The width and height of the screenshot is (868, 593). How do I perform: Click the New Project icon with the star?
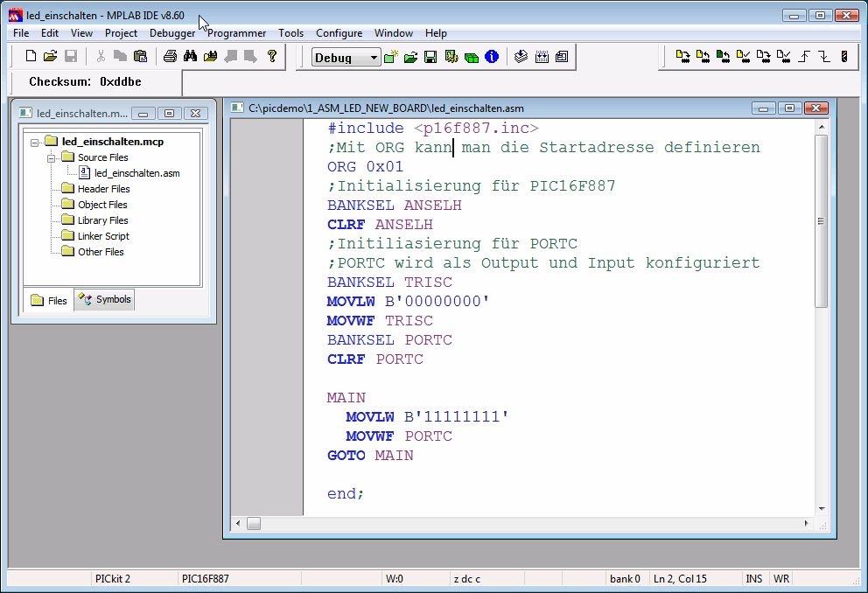391,57
